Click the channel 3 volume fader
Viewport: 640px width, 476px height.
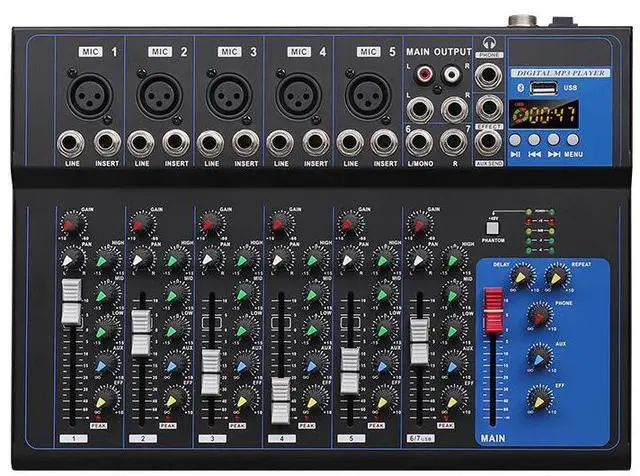[211, 372]
